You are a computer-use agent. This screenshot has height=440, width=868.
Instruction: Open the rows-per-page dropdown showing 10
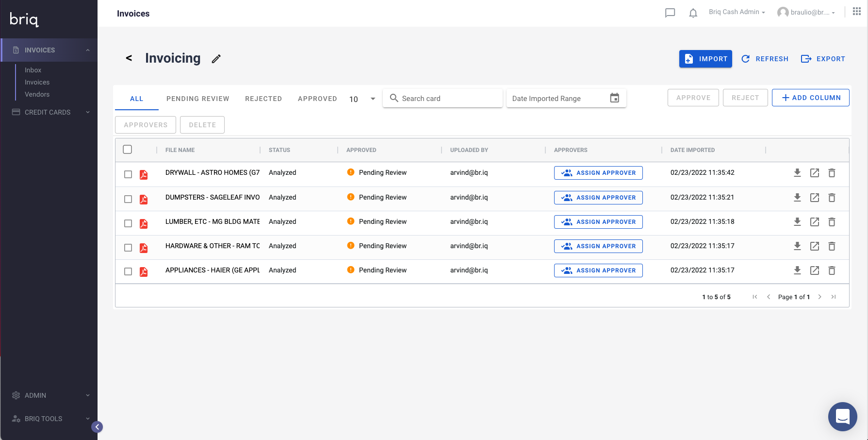tap(361, 99)
